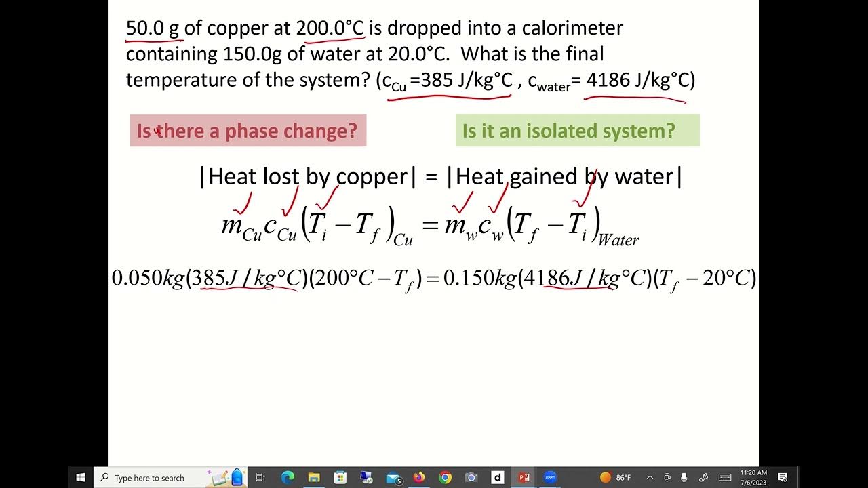The height and width of the screenshot is (488, 868).
Task: Click the text 'Heat lost by copper'
Action: [309, 177]
